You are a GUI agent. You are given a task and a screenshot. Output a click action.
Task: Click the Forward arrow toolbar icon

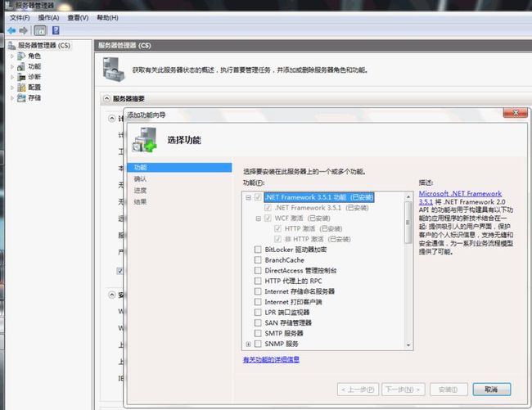click(x=24, y=31)
